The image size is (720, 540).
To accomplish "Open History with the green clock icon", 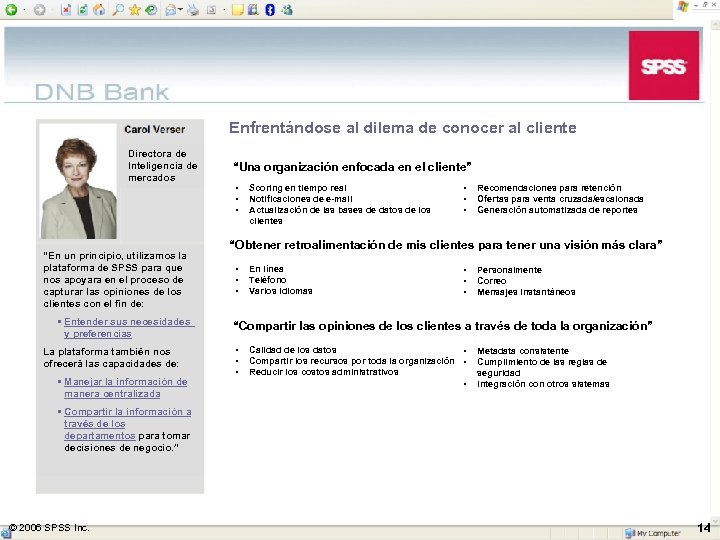I will click(x=151, y=10).
